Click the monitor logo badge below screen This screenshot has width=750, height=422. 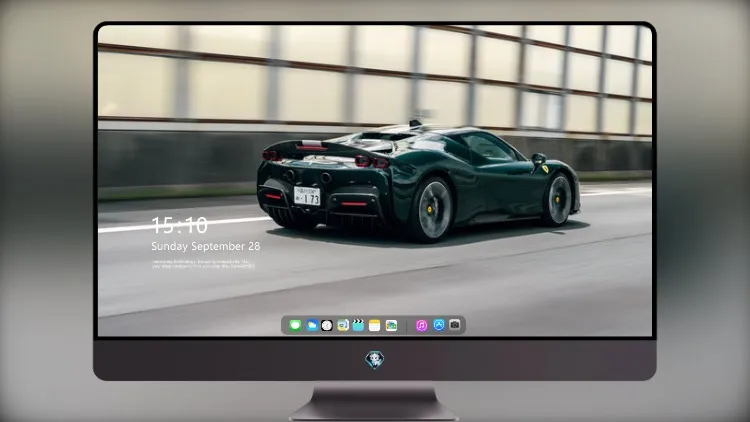tap(375, 360)
